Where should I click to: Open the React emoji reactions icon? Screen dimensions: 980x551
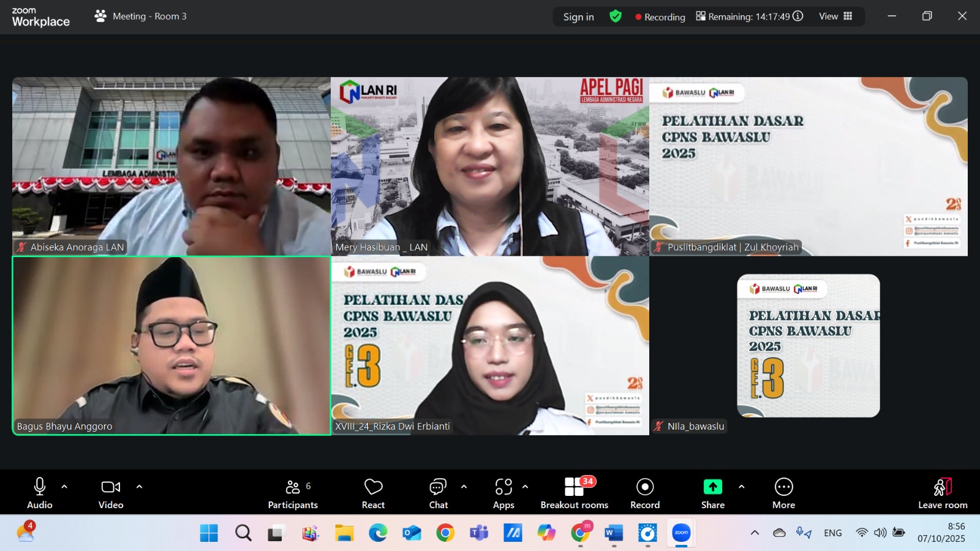click(373, 487)
